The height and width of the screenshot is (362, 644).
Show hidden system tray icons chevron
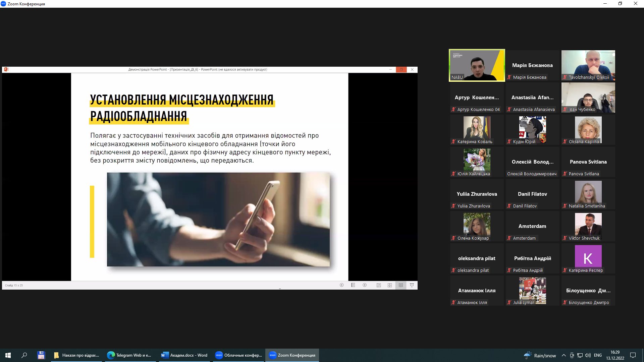point(563,355)
